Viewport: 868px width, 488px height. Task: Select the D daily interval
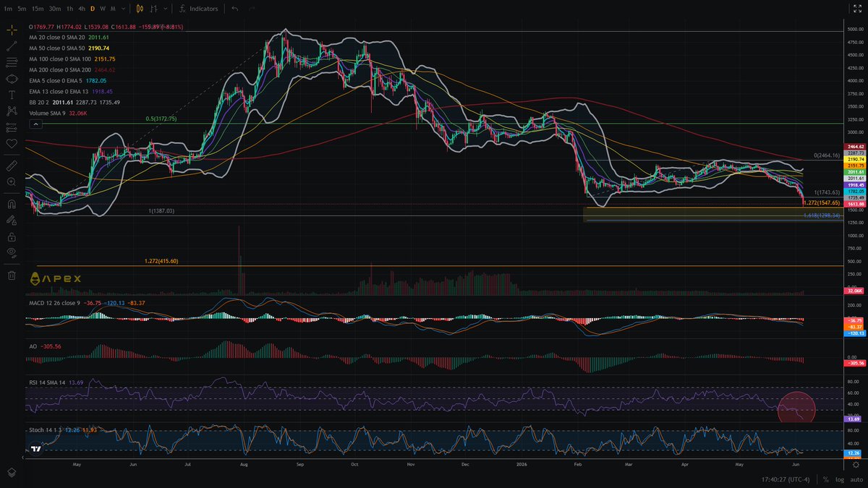click(x=93, y=9)
